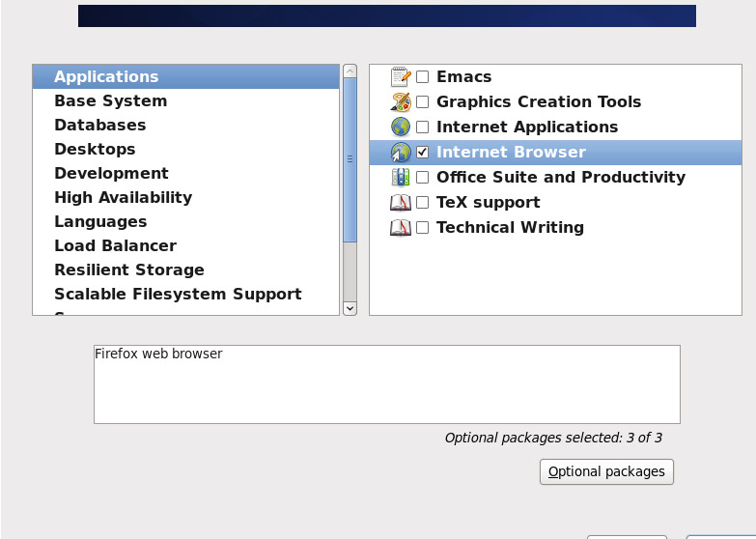This screenshot has width=756, height=539.
Task: Click Office Suite and Productivity label
Action: point(561,177)
